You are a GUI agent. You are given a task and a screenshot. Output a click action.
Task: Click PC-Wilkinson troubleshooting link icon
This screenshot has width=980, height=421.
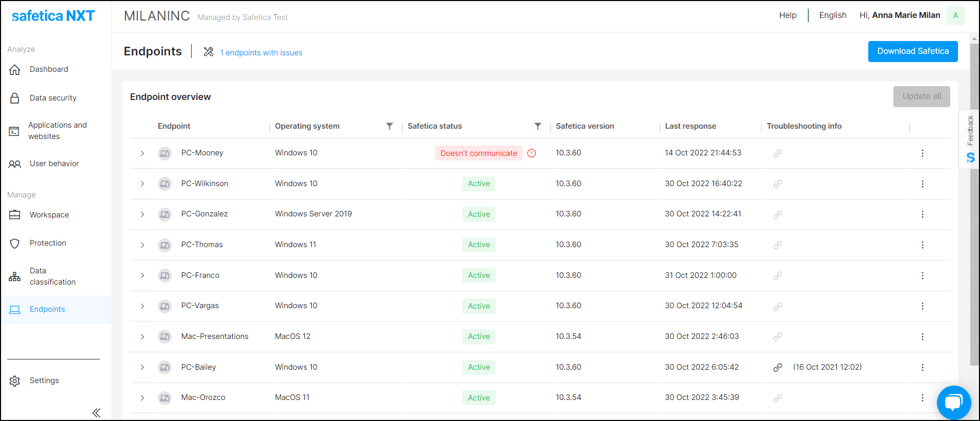point(778,184)
